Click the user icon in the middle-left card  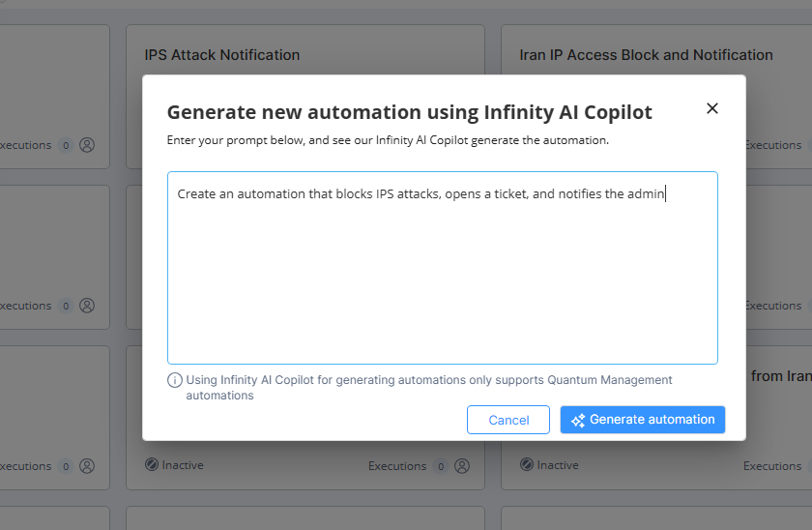(87, 306)
